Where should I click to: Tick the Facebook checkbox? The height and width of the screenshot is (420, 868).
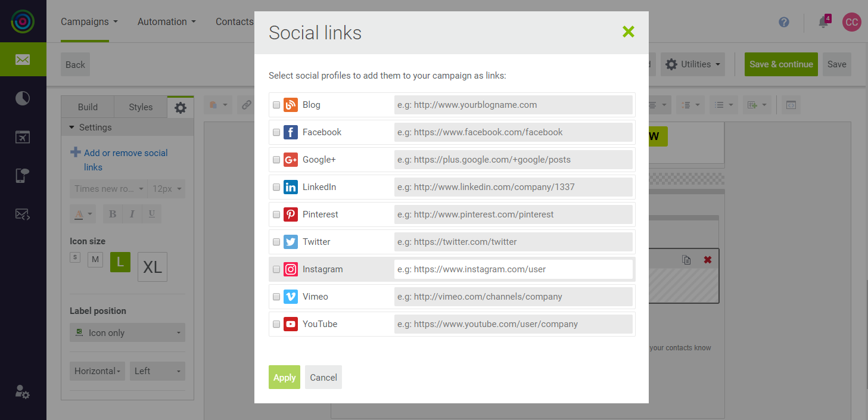tap(276, 132)
